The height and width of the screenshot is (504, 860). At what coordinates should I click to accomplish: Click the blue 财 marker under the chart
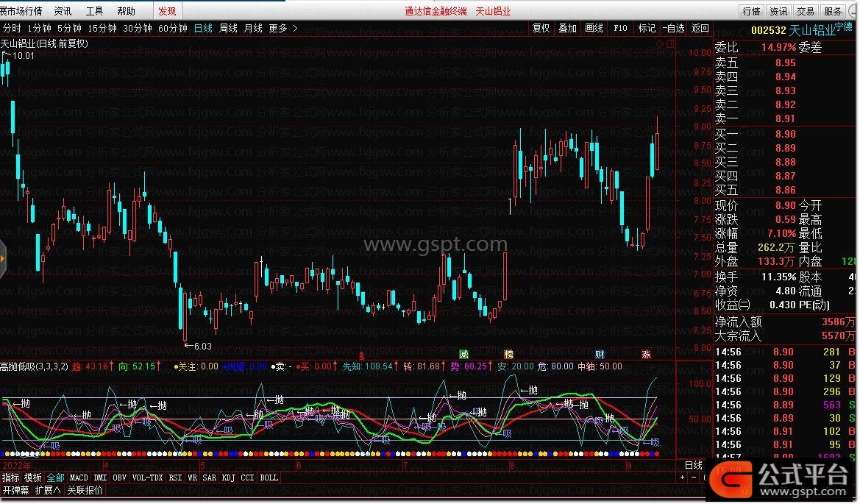[600, 355]
